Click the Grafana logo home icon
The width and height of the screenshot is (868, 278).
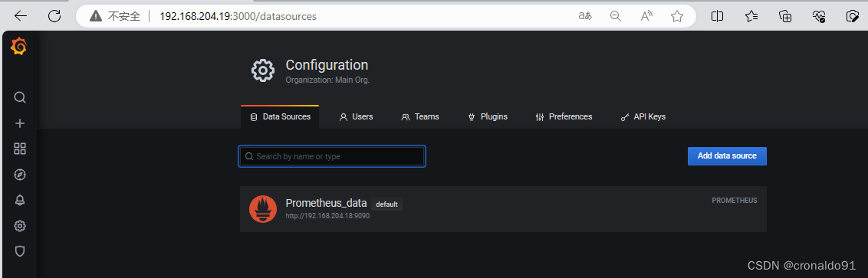19,47
